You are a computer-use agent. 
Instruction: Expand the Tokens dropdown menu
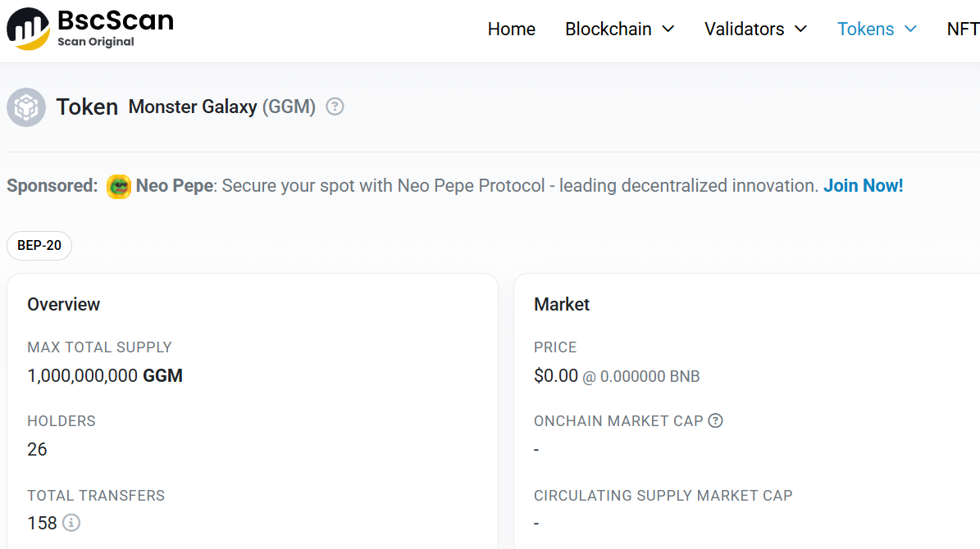coord(877,29)
